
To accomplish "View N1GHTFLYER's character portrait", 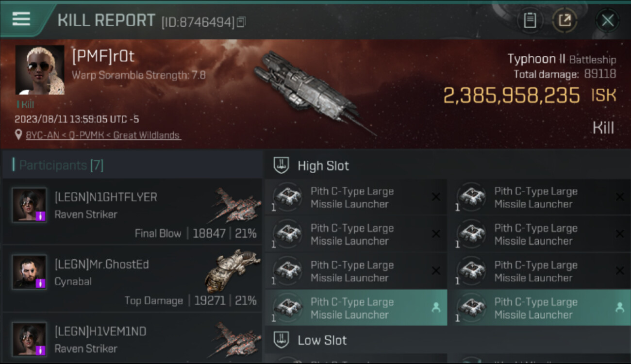I will 29,205.
